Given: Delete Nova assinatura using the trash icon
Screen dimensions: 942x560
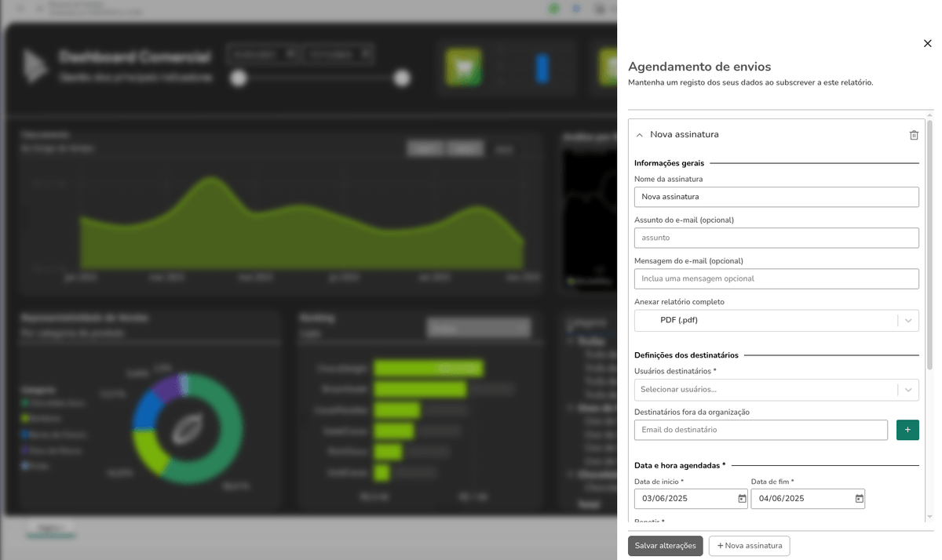Looking at the screenshot, I should coord(914,135).
